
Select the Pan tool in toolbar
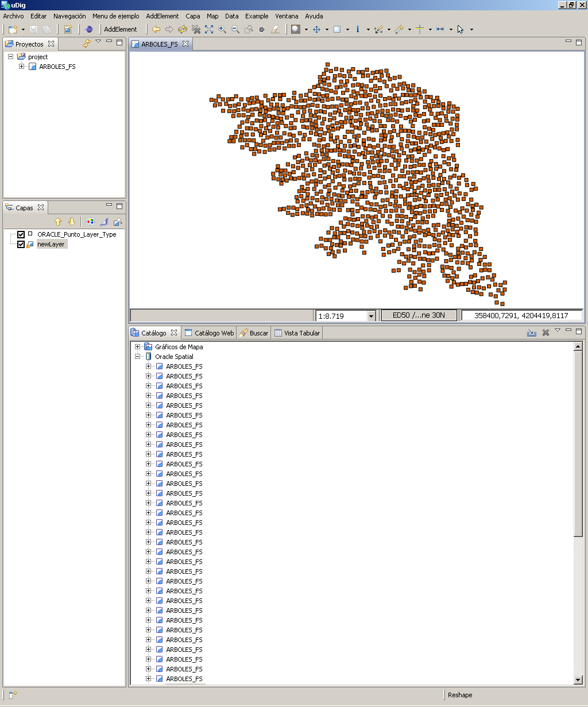316,29
